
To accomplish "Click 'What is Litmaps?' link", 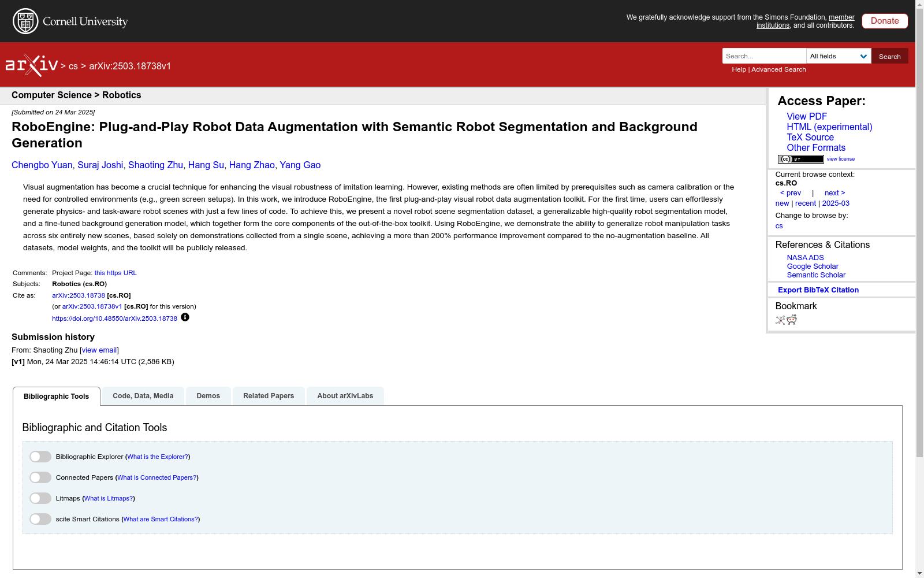I will point(109,498).
